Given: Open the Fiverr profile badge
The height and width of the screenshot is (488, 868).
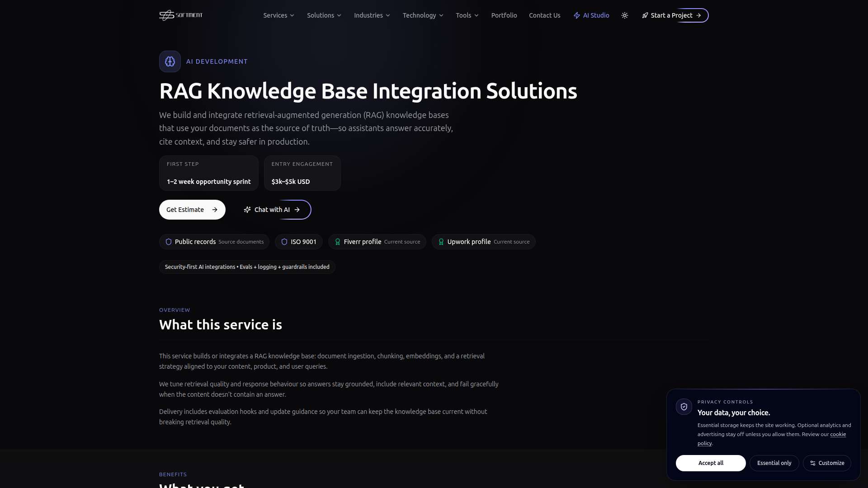Looking at the screenshot, I should 377,242.
